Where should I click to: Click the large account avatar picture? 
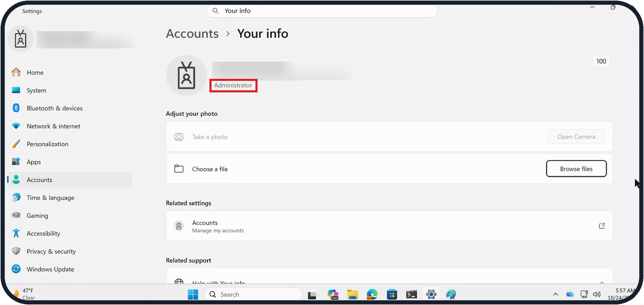[x=186, y=76]
